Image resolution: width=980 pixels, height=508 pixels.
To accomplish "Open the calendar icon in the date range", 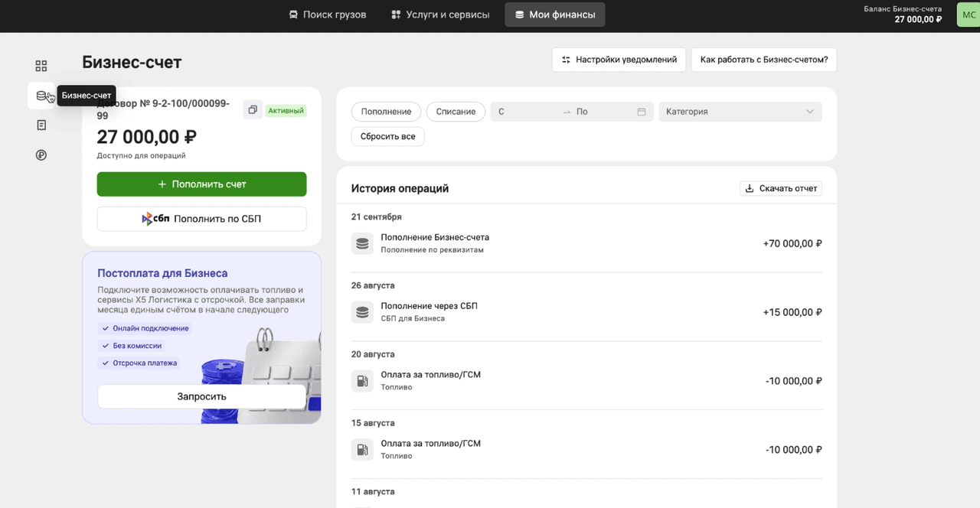I will [642, 112].
